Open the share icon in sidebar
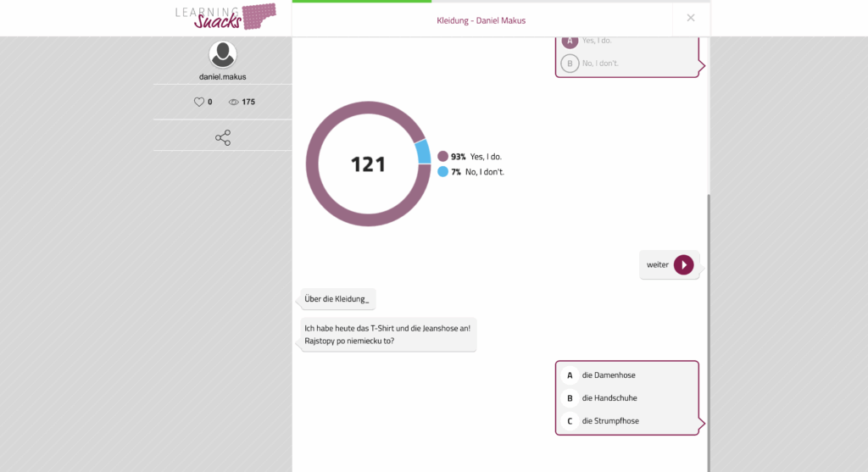The width and height of the screenshot is (868, 472). click(x=223, y=137)
